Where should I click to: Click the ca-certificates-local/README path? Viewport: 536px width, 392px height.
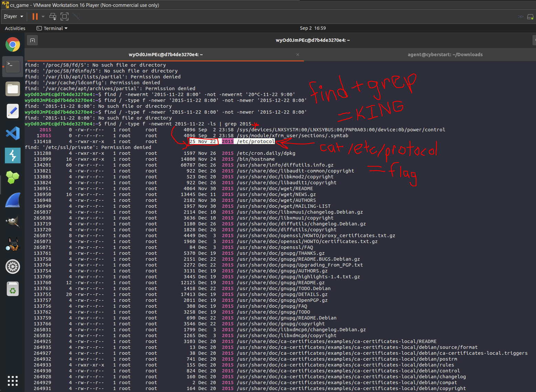point(336,341)
